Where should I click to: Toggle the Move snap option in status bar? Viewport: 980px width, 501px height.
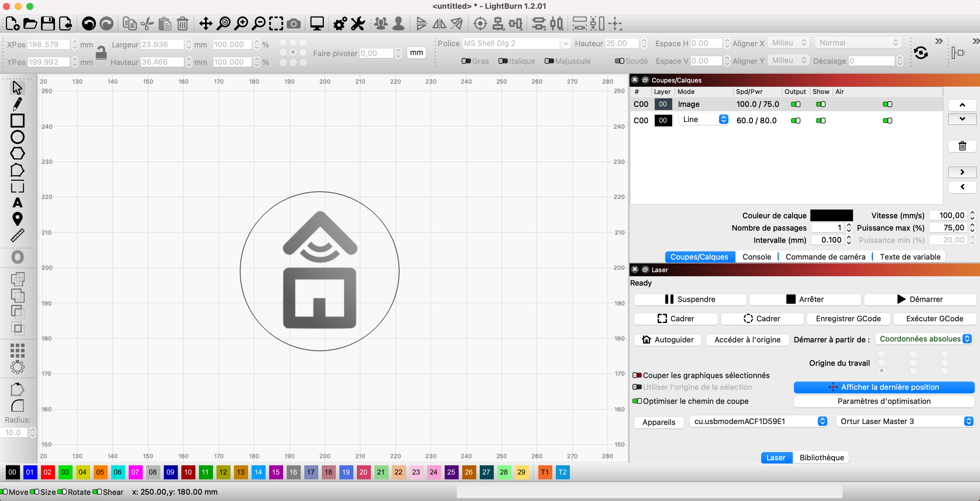point(4,491)
